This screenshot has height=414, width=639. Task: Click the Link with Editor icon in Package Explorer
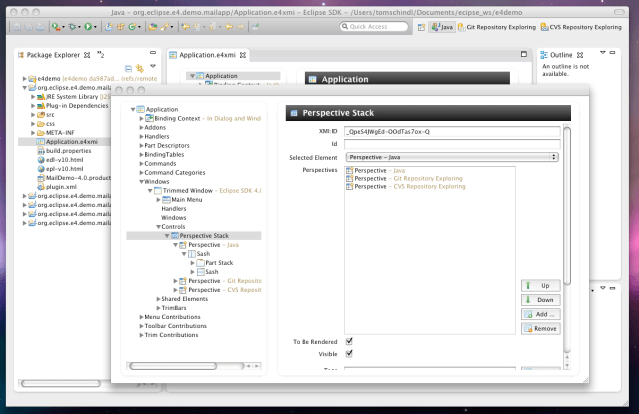click(x=138, y=68)
